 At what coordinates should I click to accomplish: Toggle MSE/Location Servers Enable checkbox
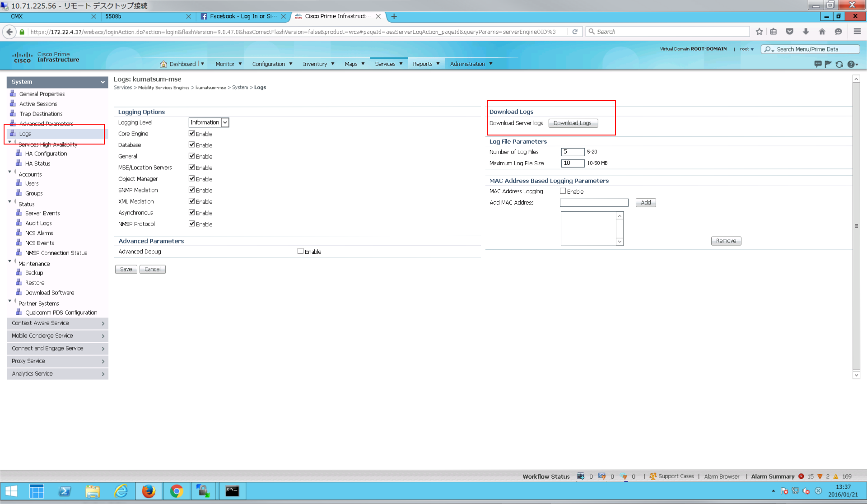(191, 167)
